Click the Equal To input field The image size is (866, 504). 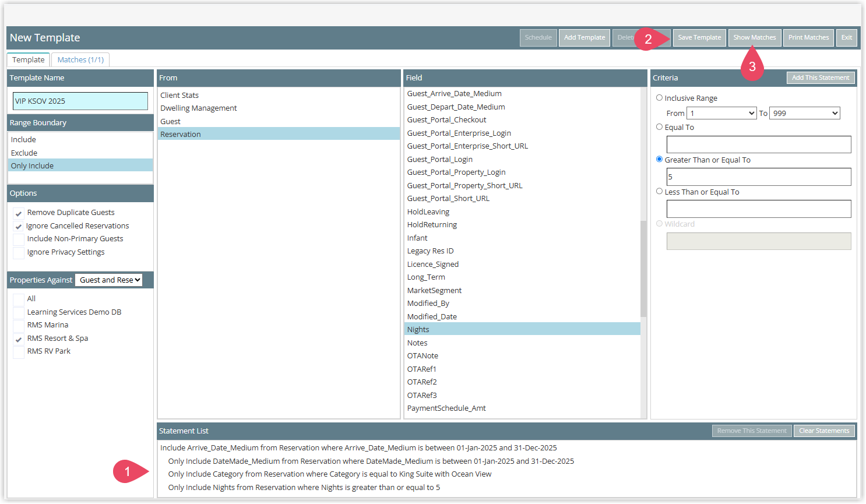point(759,144)
